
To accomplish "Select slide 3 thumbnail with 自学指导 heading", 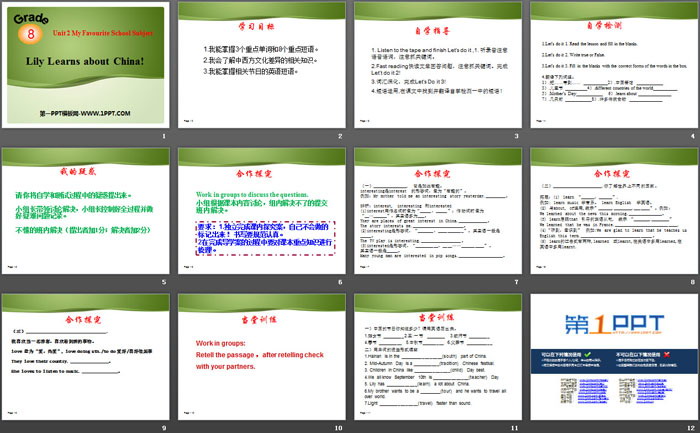I will click(438, 65).
